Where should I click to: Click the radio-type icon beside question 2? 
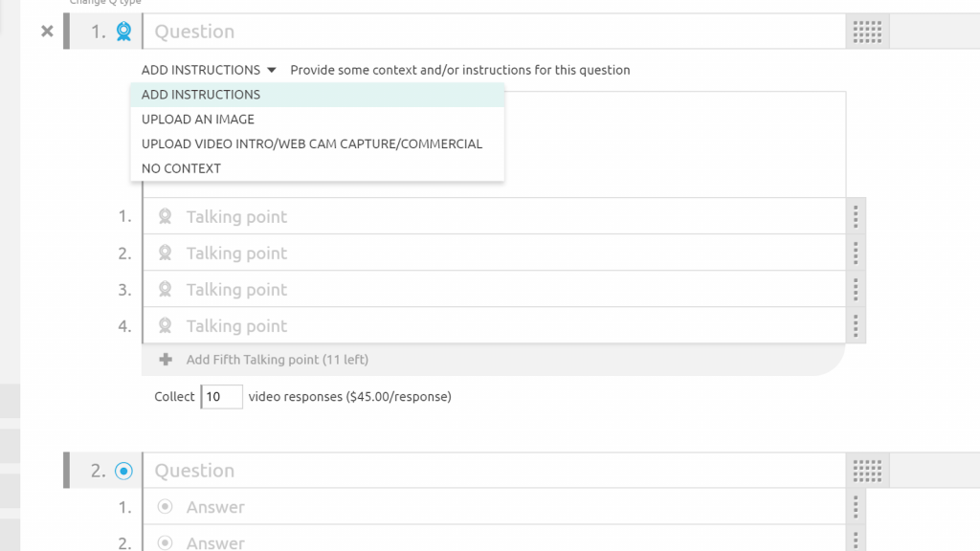point(123,471)
